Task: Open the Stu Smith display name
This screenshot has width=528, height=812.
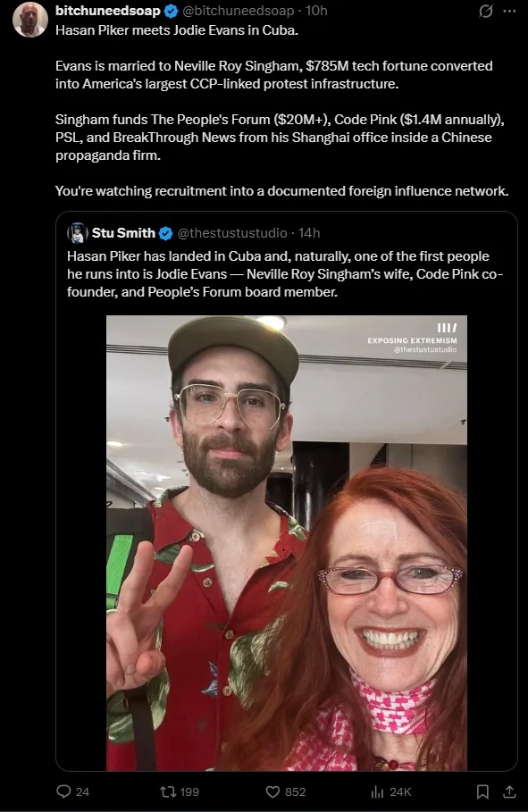Action: (x=123, y=233)
